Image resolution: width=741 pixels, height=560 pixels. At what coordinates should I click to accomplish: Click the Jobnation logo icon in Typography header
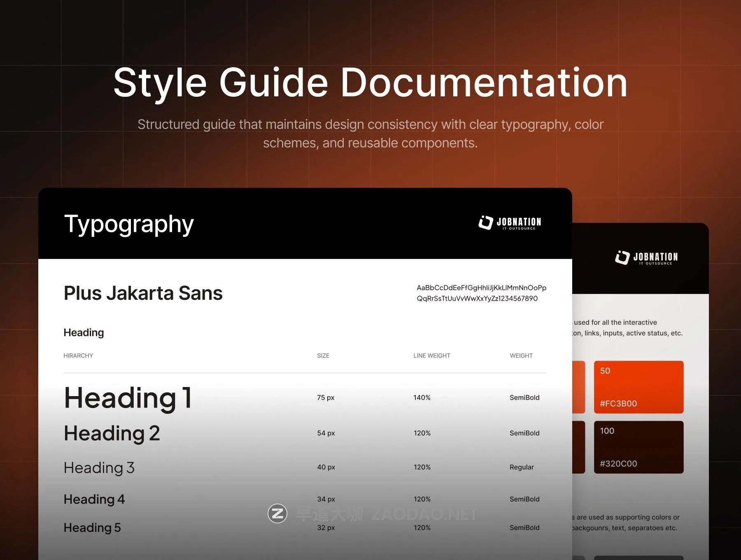[x=486, y=222]
